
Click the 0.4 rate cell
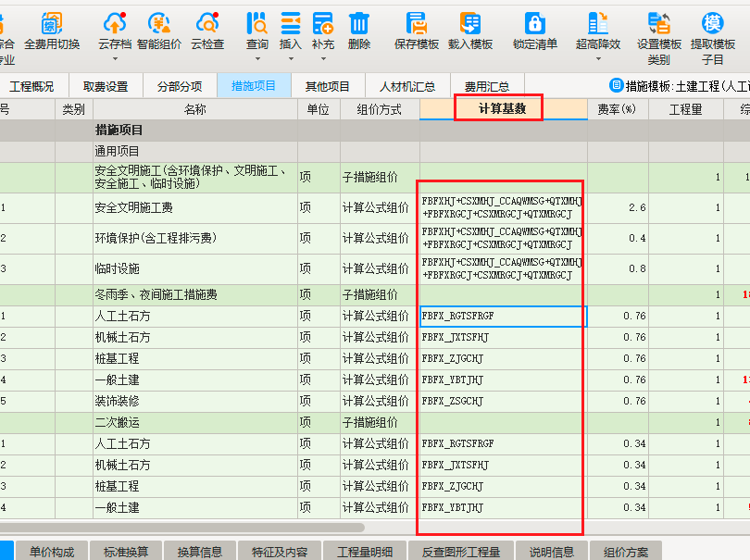(x=618, y=238)
